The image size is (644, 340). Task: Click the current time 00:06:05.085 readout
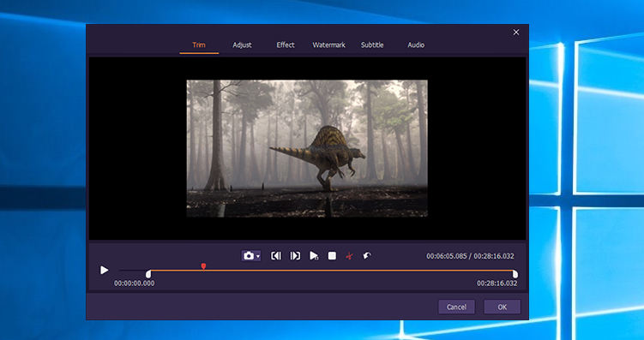(x=447, y=256)
